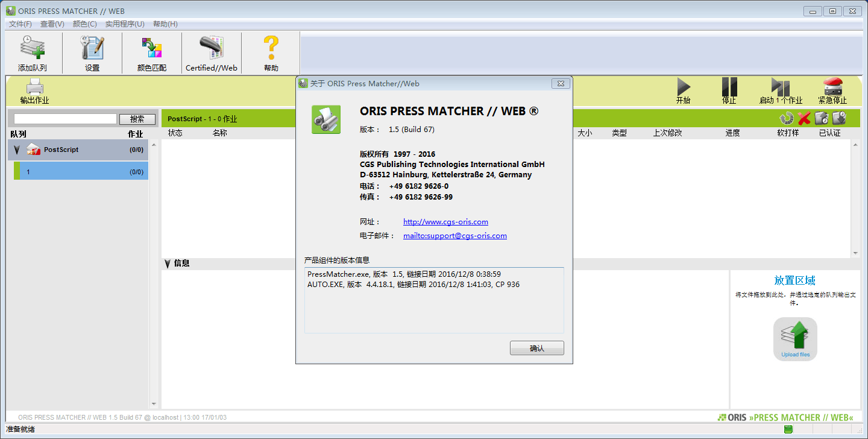Click the app icon in the main title bar

(x=11, y=11)
